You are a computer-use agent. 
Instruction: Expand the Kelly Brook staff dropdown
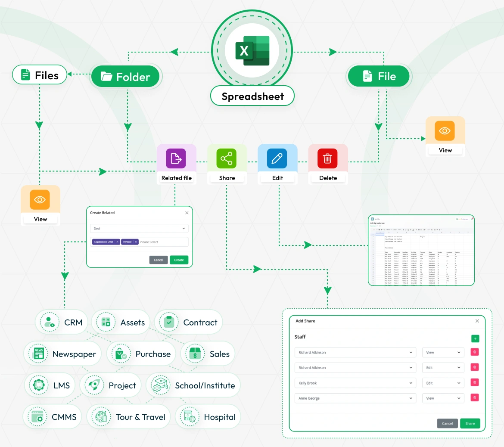pos(355,383)
